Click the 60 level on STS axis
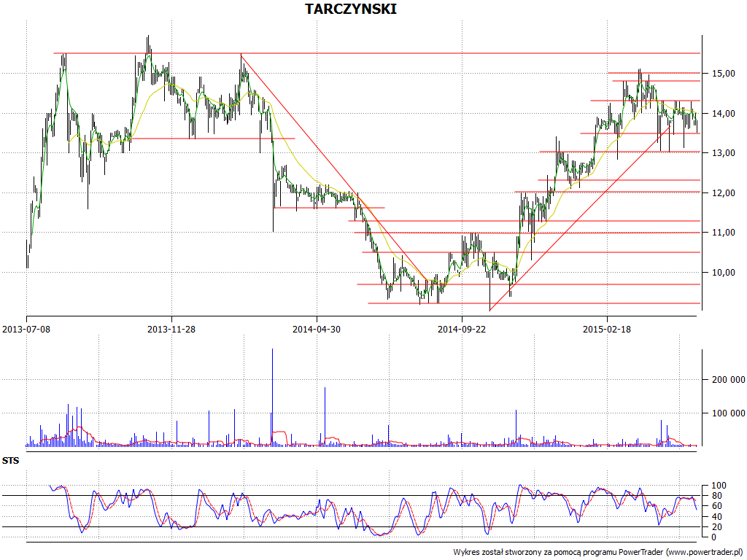The image size is (747, 560). (x=716, y=506)
